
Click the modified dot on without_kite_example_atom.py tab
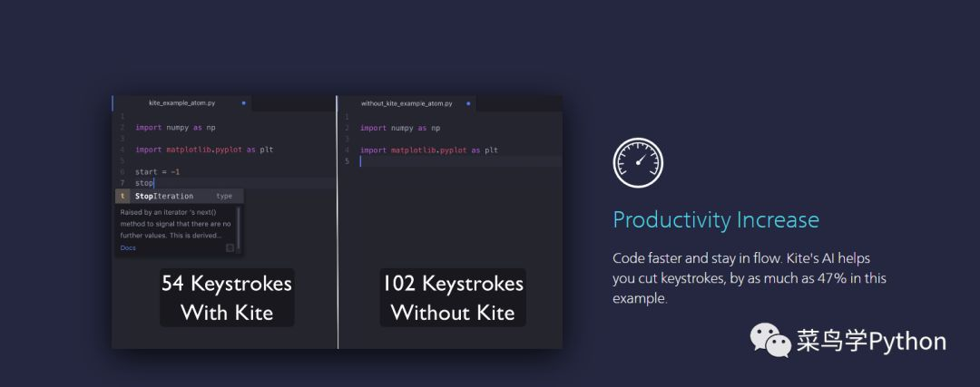[468, 103]
